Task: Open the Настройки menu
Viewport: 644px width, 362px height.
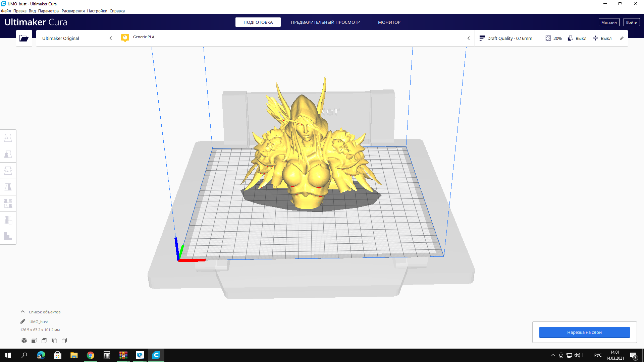Action: point(97,11)
